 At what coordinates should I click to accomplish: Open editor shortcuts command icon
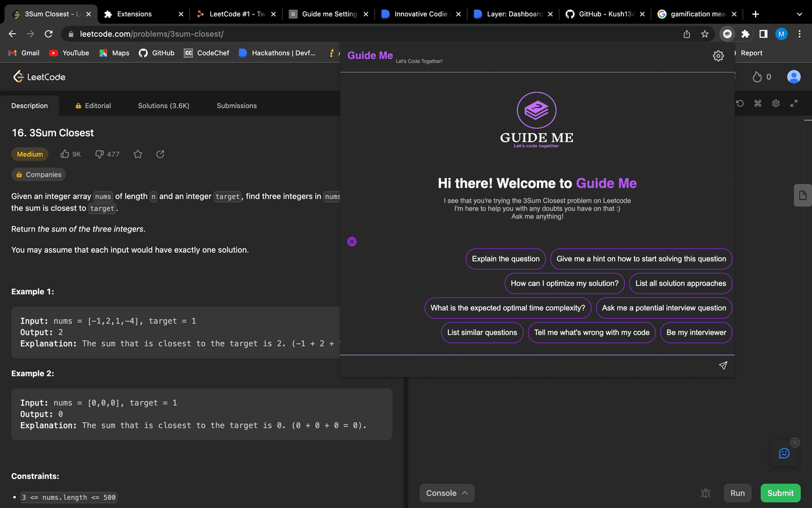point(758,103)
